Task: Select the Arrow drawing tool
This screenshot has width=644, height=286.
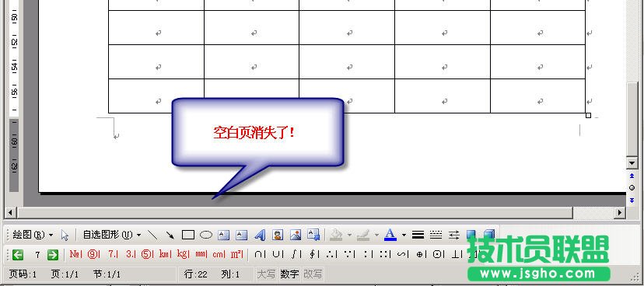Action: pos(170,235)
